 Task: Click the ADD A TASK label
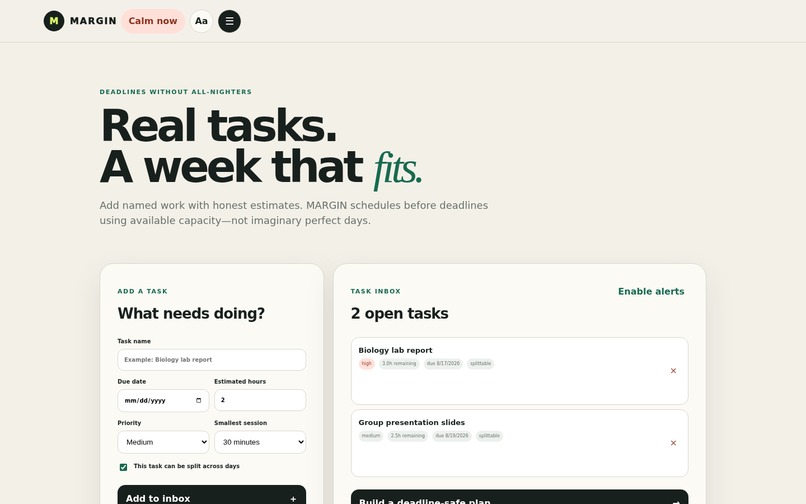[x=142, y=291]
